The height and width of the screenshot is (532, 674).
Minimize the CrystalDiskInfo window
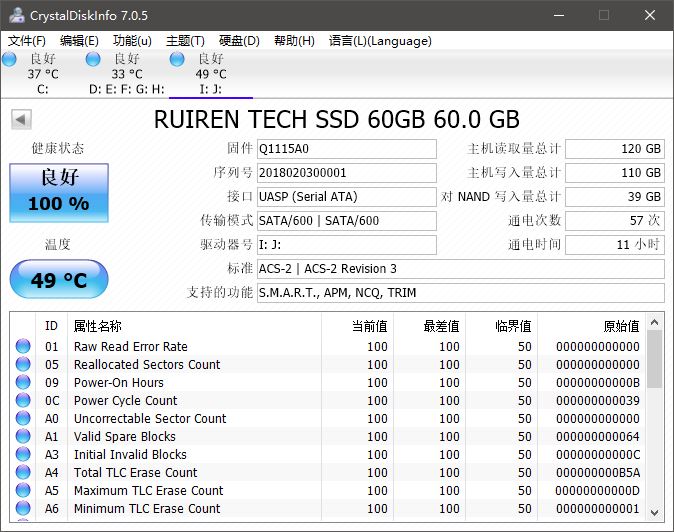559,15
